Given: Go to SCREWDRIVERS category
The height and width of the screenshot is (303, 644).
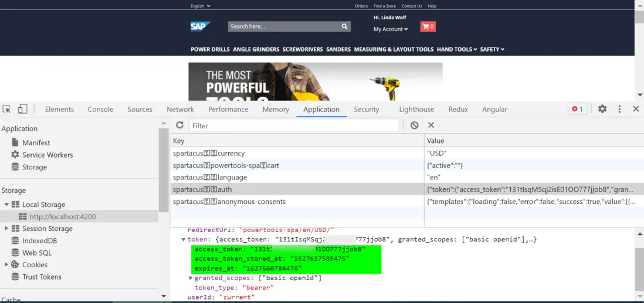Looking at the screenshot, I should click(x=303, y=49).
